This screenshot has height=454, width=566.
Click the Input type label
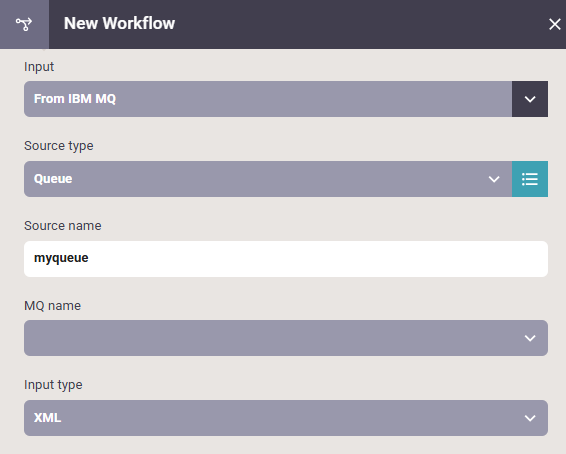53,385
